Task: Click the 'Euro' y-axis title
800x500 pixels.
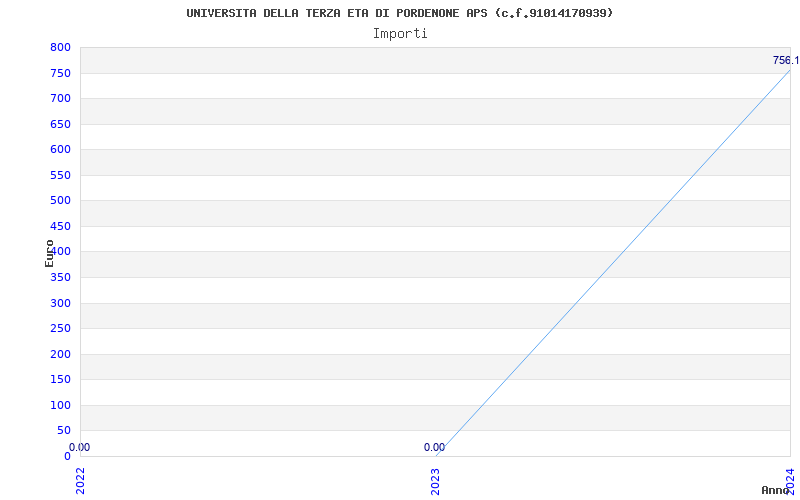Action: (x=49, y=254)
